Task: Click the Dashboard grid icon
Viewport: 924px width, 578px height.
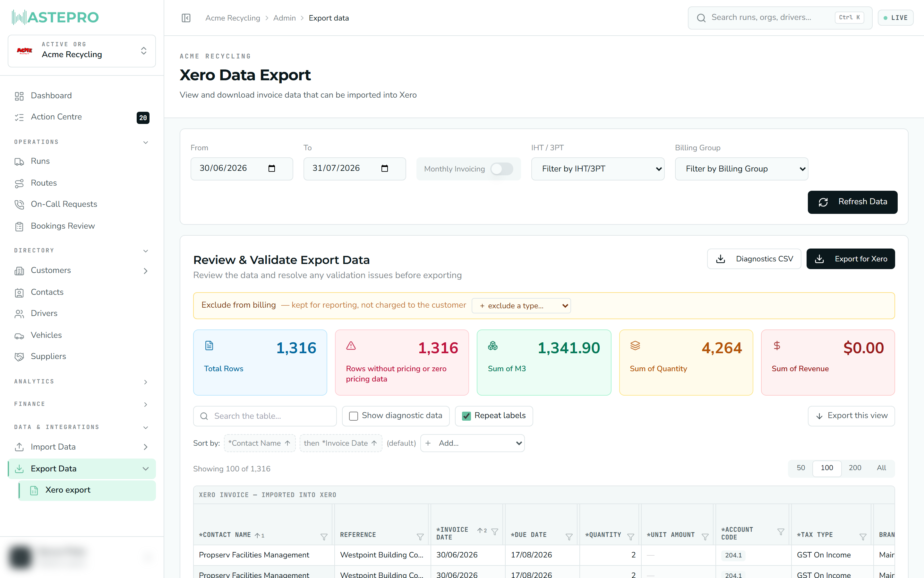Action: coord(19,96)
